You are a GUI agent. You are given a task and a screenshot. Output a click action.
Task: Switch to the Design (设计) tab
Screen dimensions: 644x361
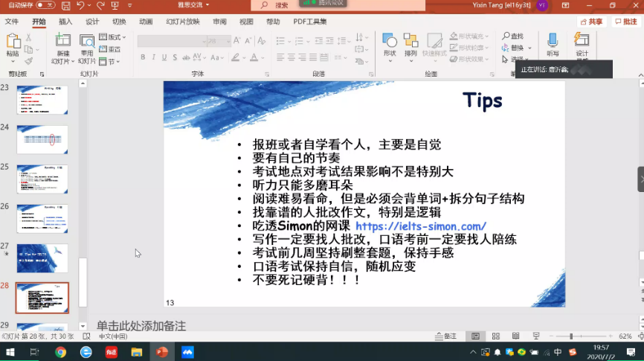coord(92,22)
